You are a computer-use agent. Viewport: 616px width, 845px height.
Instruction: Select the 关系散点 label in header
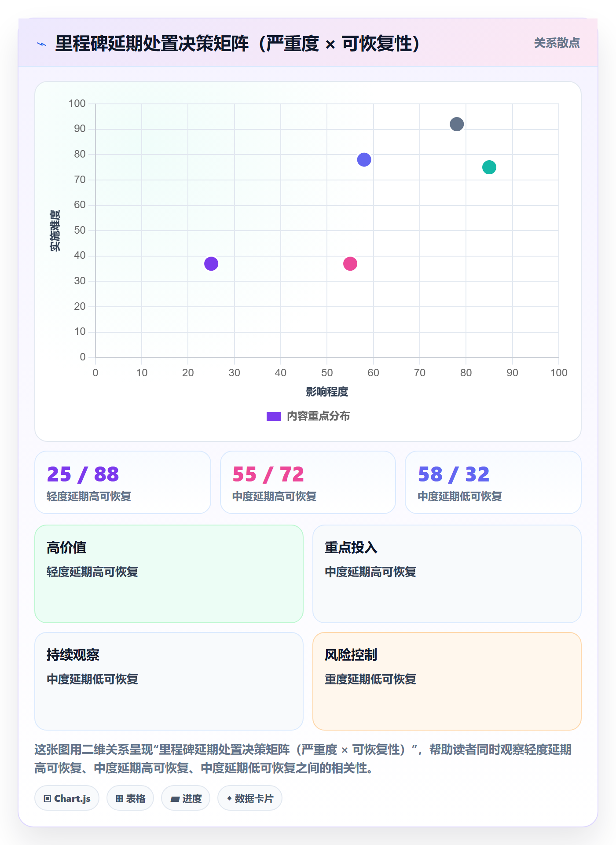pos(557,43)
